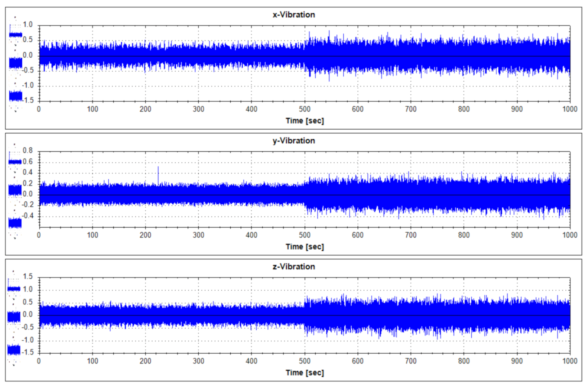588x389 pixels.
Task: Click the top mini waveform beside x-Vibration
Action: [15, 35]
